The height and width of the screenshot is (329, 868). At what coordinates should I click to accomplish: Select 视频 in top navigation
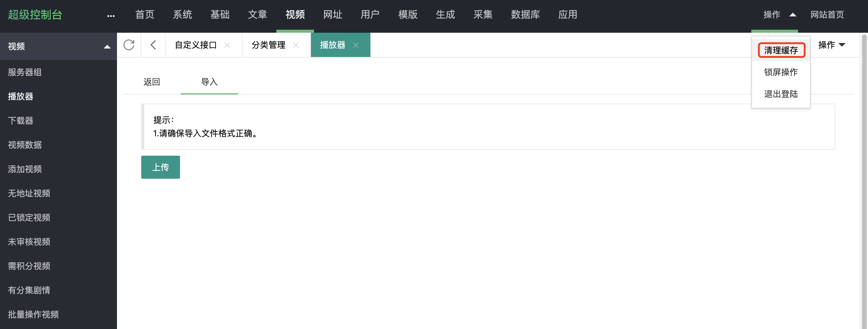click(295, 15)
